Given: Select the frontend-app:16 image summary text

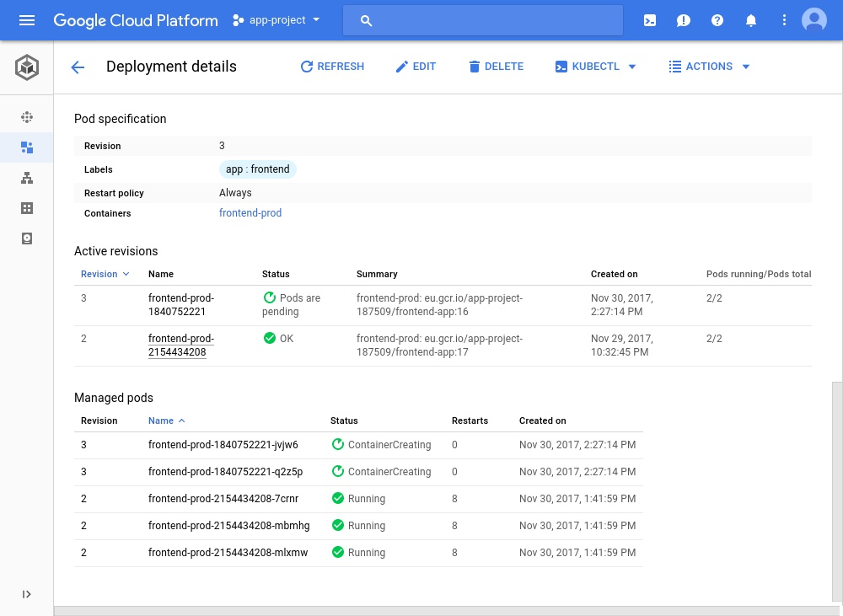Looking at the screenshot, I should pos(439,305).
